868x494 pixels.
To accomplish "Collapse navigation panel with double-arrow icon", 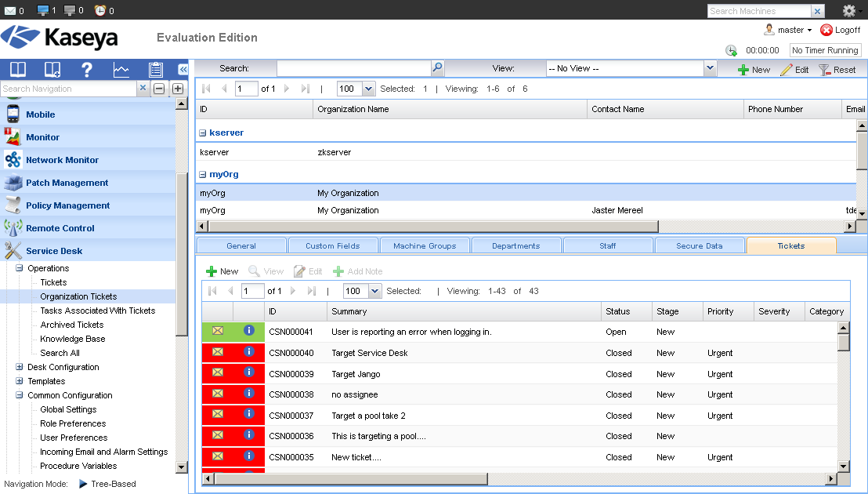I will click(183, 69).
